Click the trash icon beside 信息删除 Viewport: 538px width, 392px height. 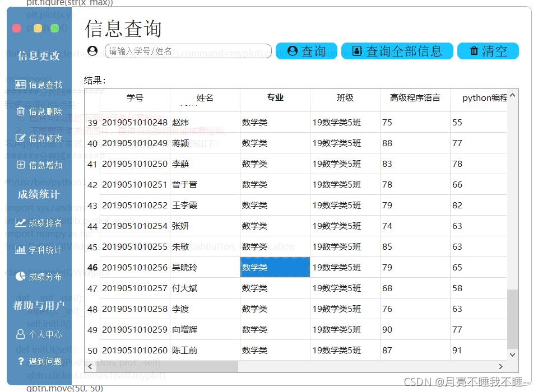(x=21, y=111)
